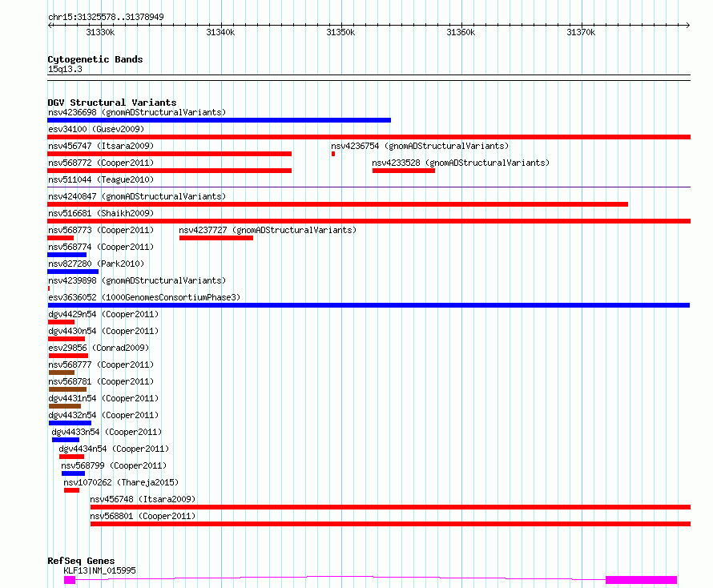Click the nsv456748 long red bar
Image resolution: width=713 pixels, height=588 pixels.
click(390, 507)
